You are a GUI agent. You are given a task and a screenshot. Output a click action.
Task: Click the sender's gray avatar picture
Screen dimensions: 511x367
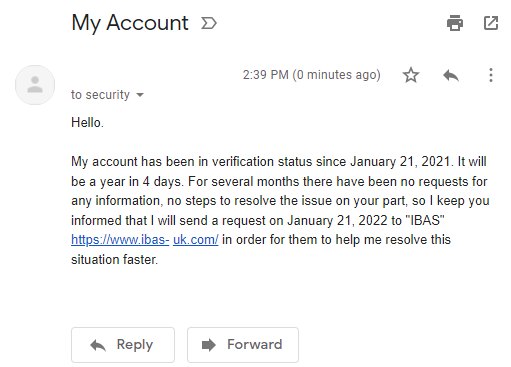[x=35, y=85]
